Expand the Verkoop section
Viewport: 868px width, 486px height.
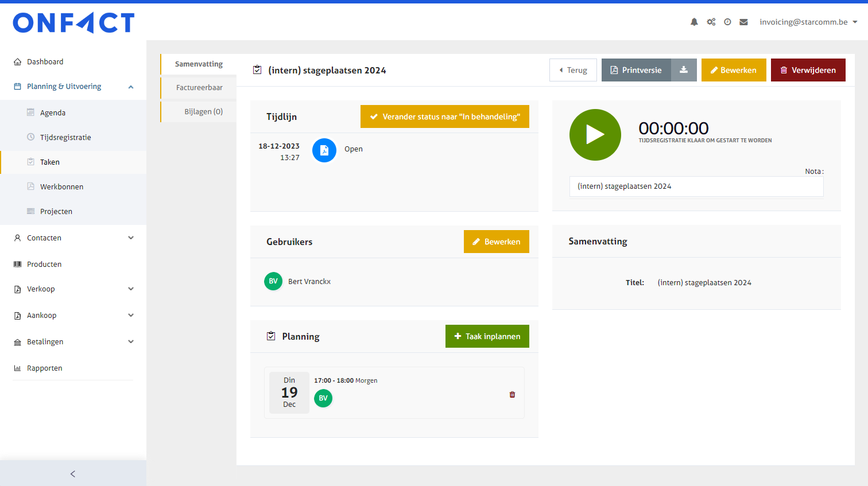131,289
